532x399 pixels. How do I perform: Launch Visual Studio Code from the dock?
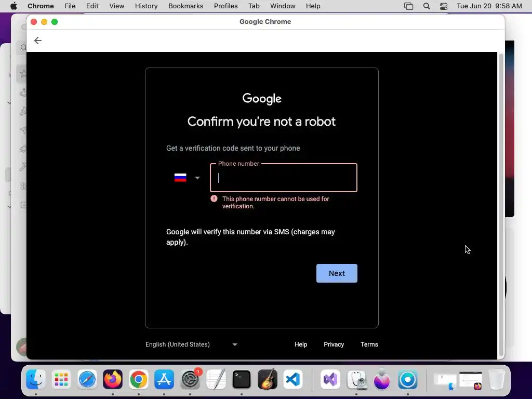[x=293, y=379]
